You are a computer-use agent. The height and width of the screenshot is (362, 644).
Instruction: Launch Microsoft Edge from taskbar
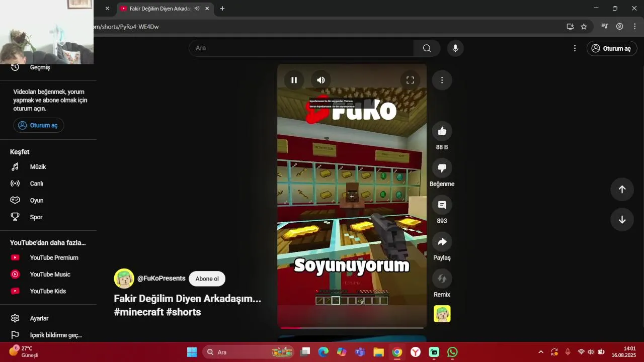coord(323,352)
